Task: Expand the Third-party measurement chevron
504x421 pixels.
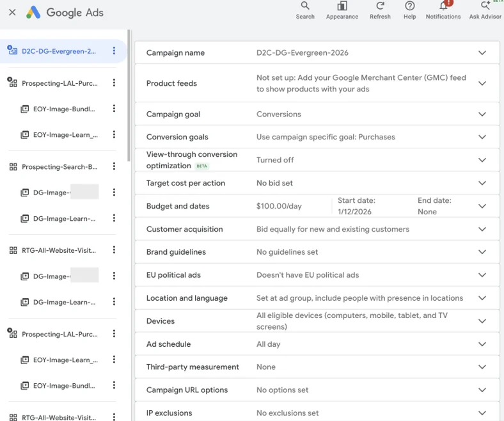Action: [x=482, y=367]
